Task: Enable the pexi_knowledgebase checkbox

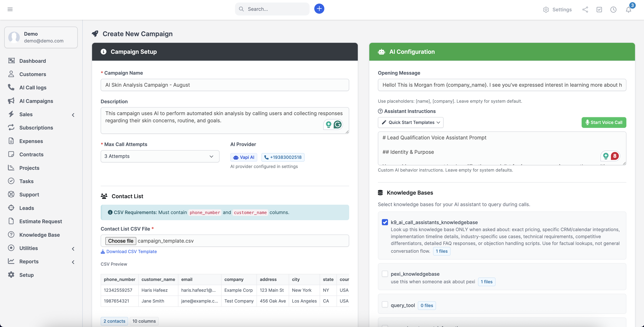Action: pyautogui.click(x=385, y=274)
